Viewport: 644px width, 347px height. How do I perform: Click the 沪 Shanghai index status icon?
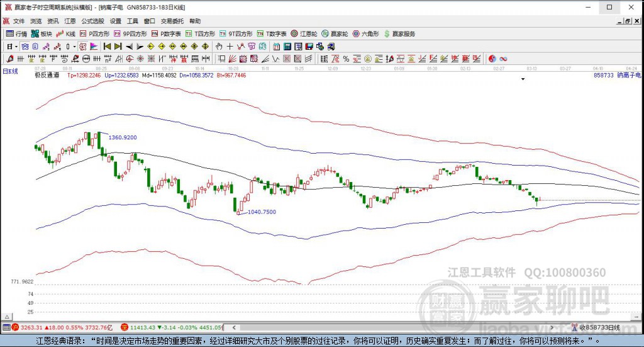(15, 327)
